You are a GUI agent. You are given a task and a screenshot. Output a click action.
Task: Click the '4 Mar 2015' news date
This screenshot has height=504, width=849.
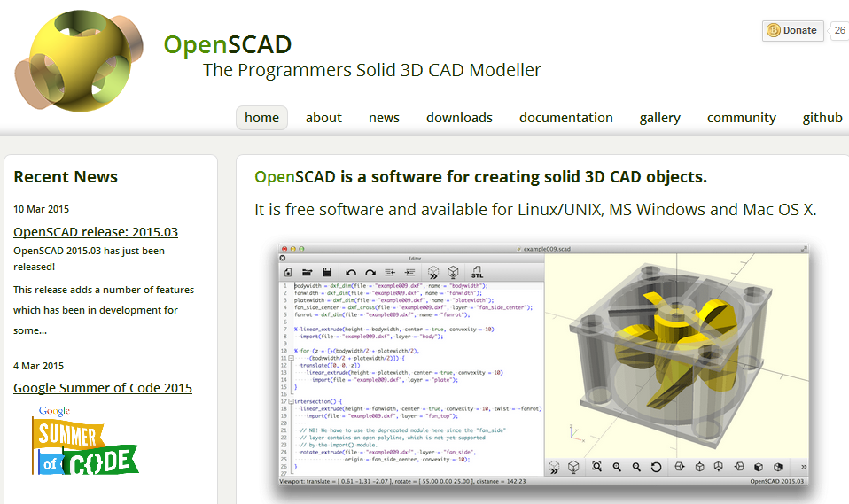click(38, 366)
